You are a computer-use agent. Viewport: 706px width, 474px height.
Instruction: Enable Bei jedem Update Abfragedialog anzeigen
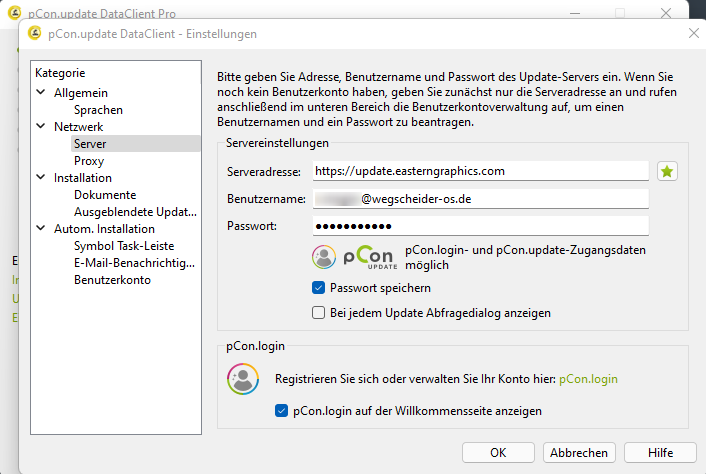coord(318,312)
